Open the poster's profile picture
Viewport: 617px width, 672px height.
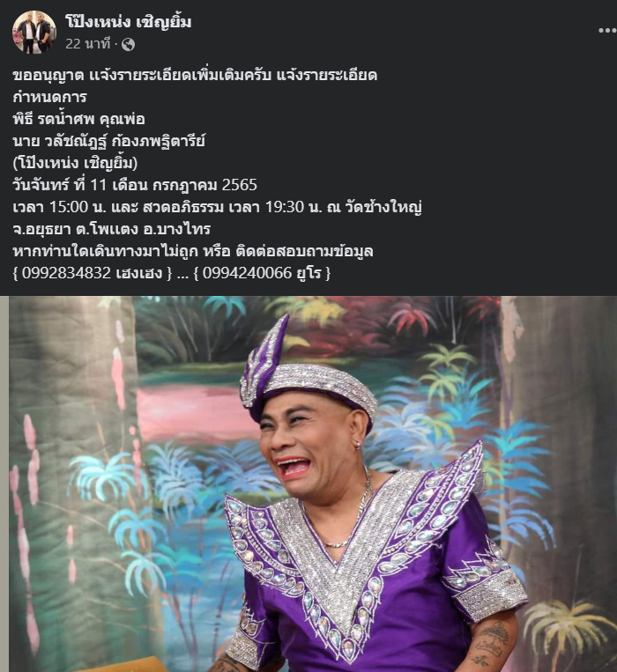coord(33,32)
